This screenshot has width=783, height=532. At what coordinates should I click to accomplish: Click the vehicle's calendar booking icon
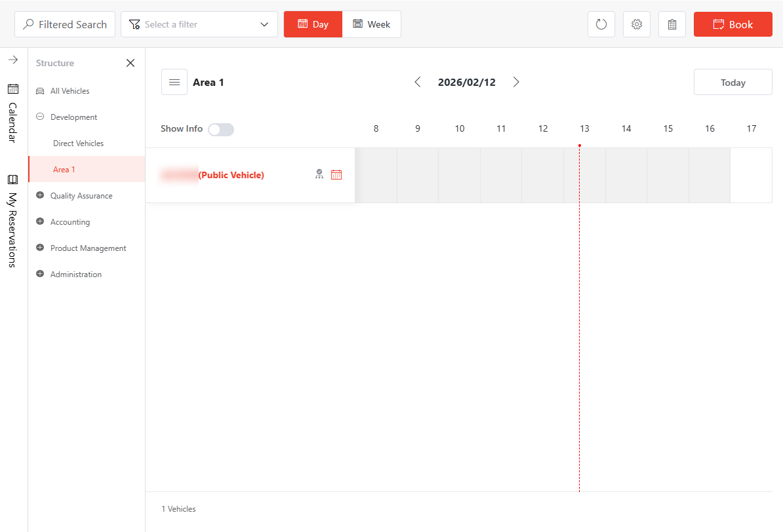tap(336, 175)
